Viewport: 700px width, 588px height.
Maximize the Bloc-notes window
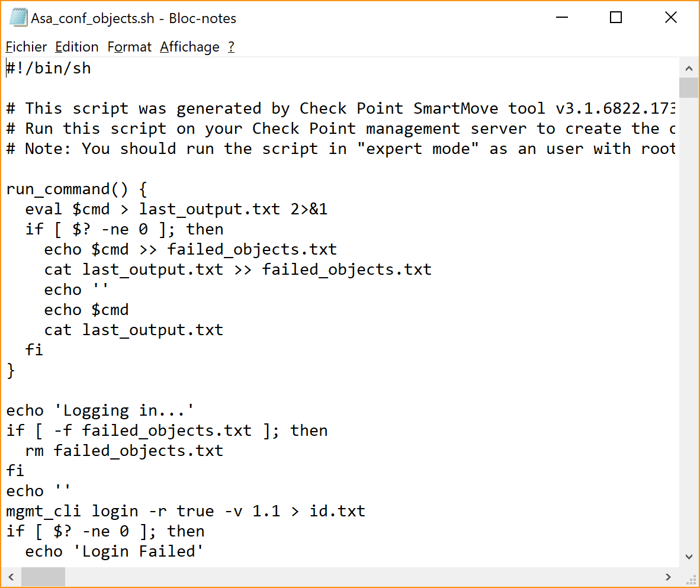click(616, 17)
